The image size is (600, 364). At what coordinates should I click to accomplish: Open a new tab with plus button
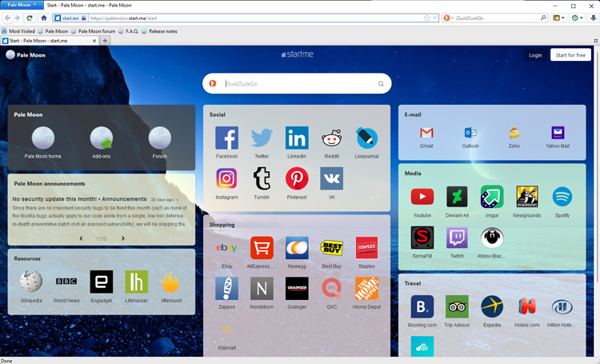click(105, 41)
